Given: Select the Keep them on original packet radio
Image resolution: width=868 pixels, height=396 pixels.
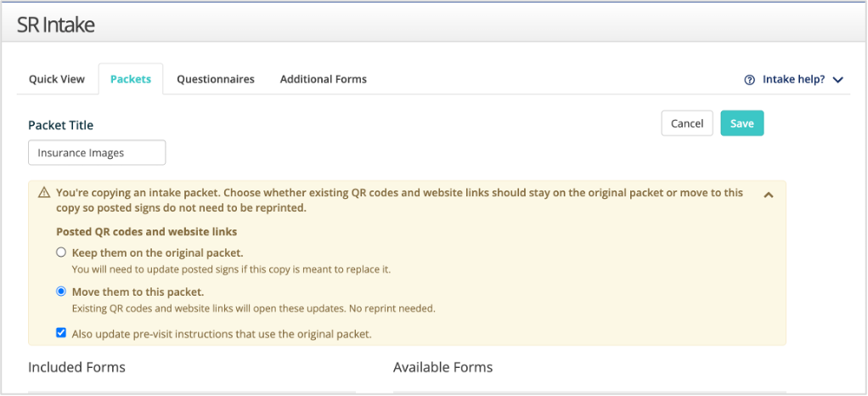Looking at the screenshot, I should pos(61,252).
